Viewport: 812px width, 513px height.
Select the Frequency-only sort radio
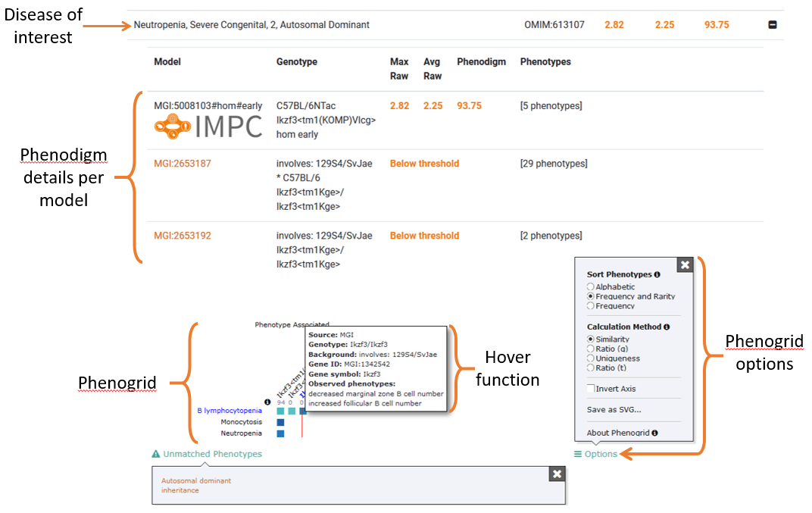pyautogui.click(x=590, y=305)
